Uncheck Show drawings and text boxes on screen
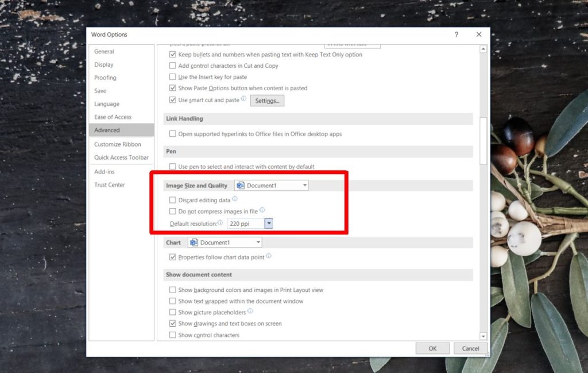588x373 pixels. click(x=172, y=323)
